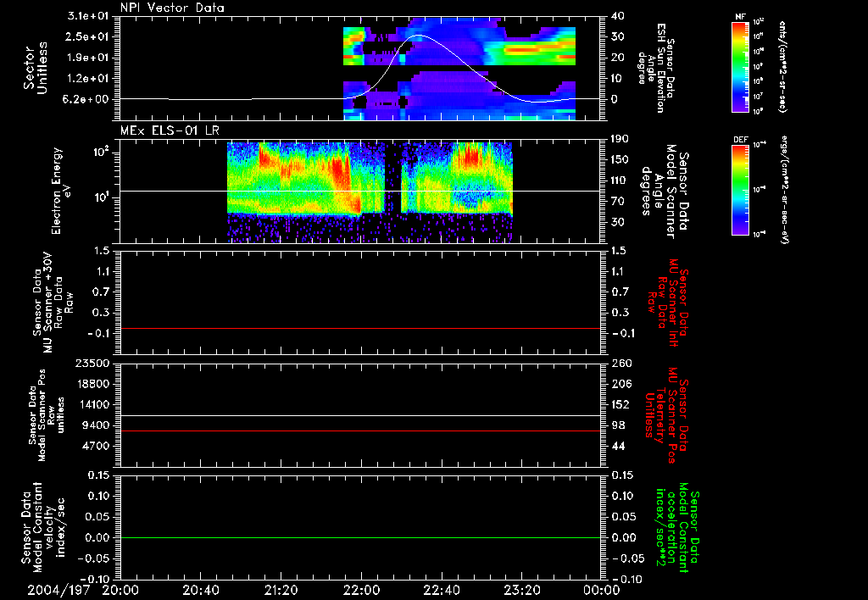Click the red "MU Scanner Pos Telemetry" label
Screen dimensions: 868x600
click(666, 415)
